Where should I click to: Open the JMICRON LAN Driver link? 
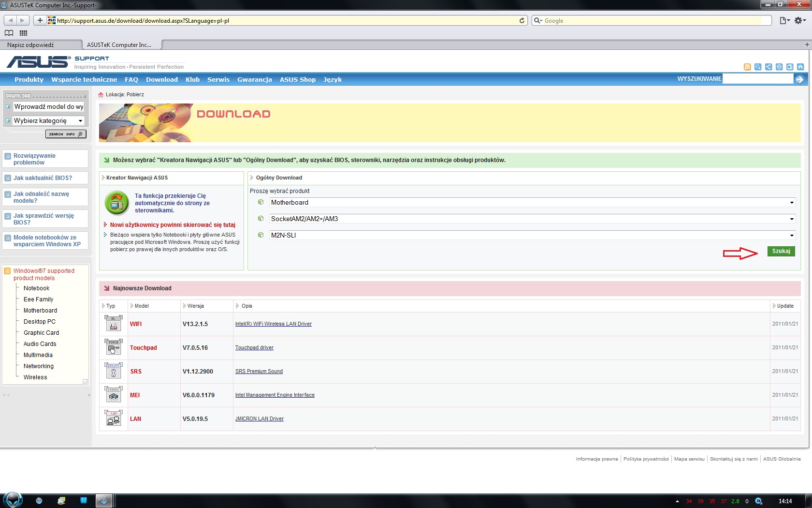click(x=260, y=419)
